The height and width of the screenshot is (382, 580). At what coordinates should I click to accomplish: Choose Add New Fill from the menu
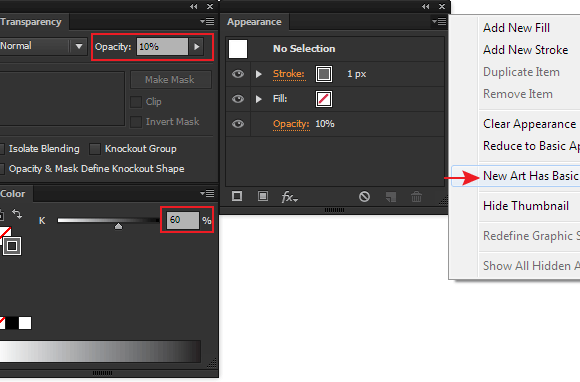516,28
